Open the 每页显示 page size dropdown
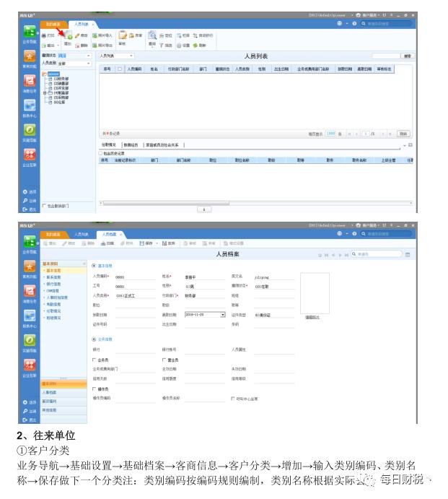This screenshot has width=448, height=499. pyautogui.click(x=340, y=134)
